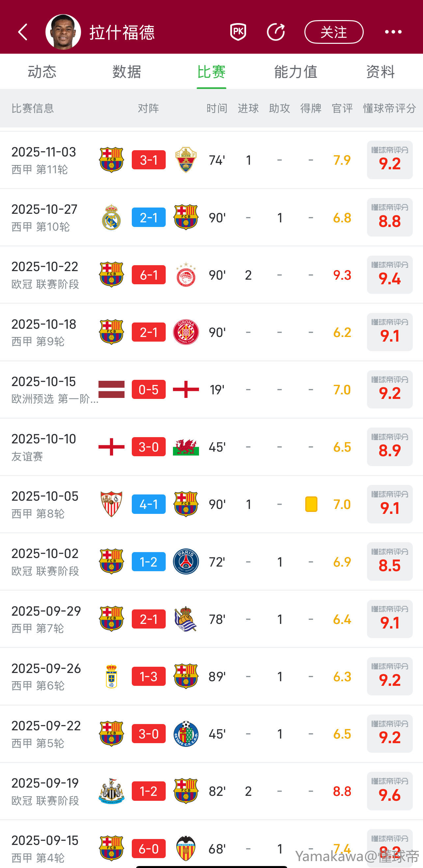Viewport: 423px width, 868px height.
Task: Tap the share arrow icon
Action: coord(276,32)
